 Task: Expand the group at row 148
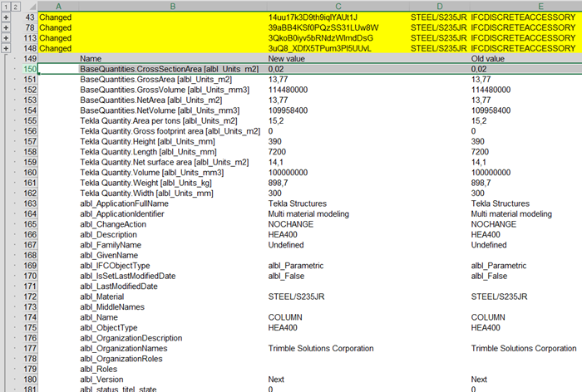[7, 49]
